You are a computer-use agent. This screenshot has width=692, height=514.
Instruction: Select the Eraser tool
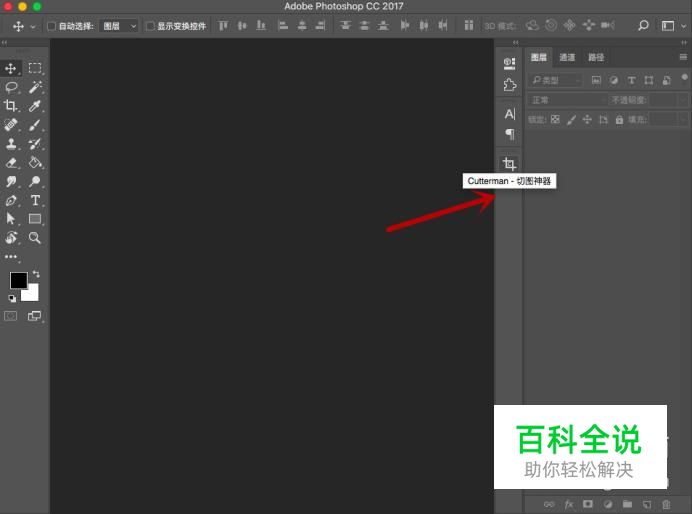point(12,162)
